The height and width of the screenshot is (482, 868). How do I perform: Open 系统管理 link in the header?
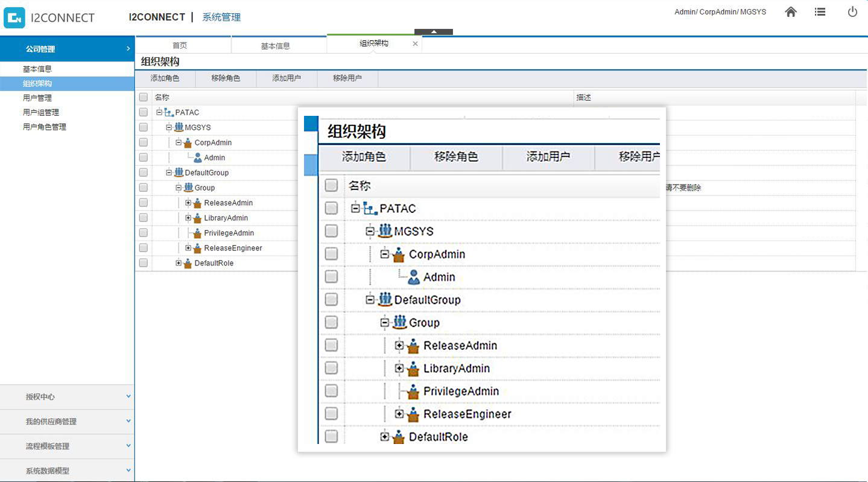221,17
